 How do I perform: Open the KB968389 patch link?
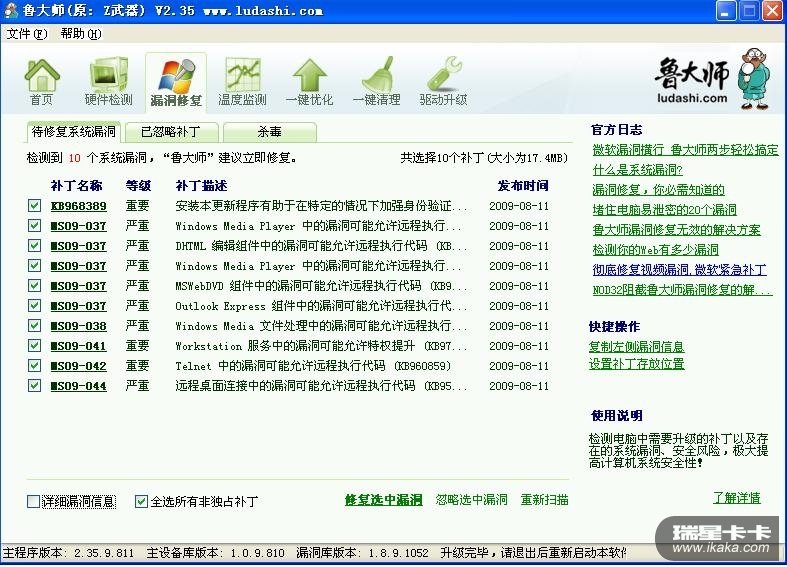tap(79, 206)
